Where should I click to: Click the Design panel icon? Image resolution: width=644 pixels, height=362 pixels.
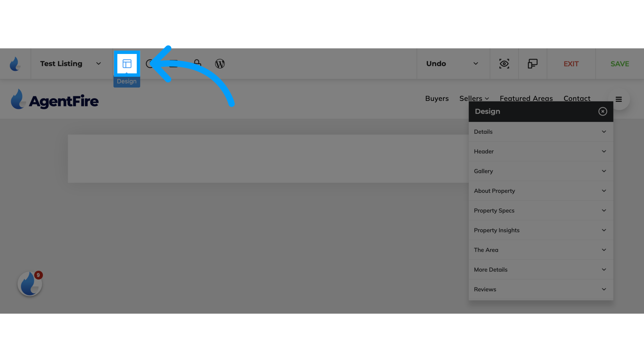coord(127,64)
